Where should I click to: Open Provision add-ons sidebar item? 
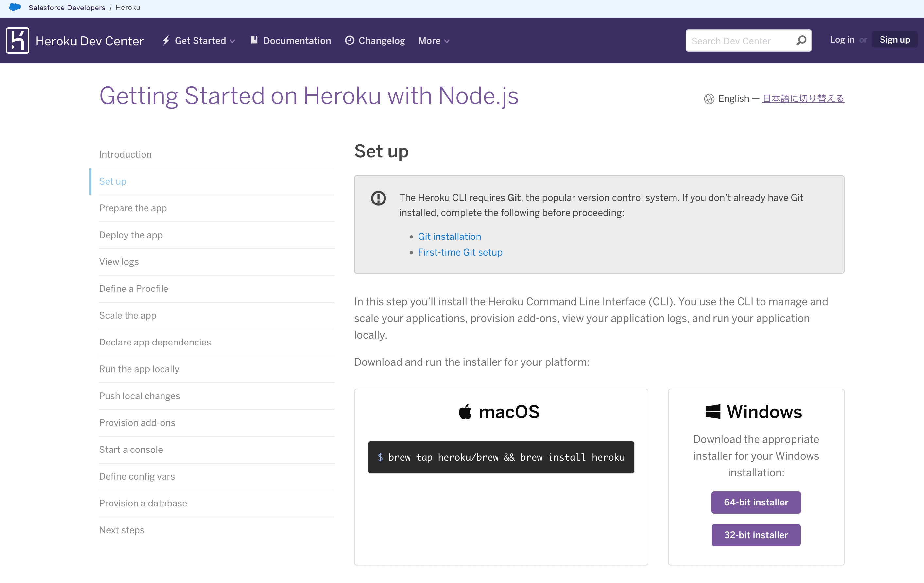tap(216, 423)
